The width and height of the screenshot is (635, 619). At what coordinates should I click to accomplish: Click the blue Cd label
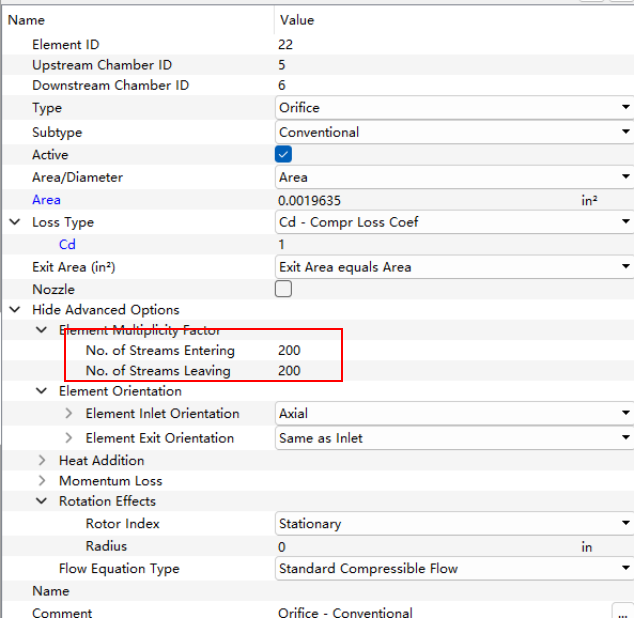pyautogui.click(x=67, y=244)
